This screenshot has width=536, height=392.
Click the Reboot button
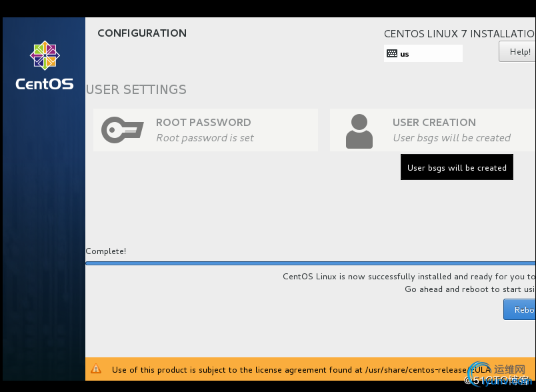coord(519,309)
